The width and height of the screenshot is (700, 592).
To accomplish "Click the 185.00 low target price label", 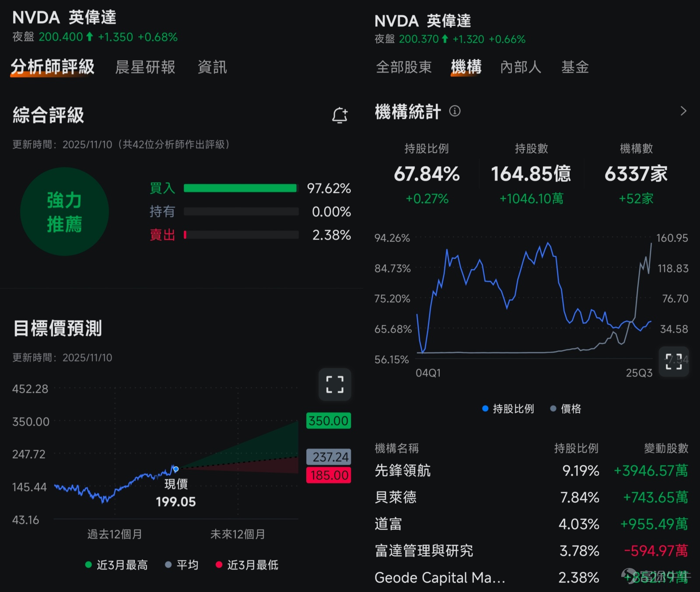I will [329, 475].
